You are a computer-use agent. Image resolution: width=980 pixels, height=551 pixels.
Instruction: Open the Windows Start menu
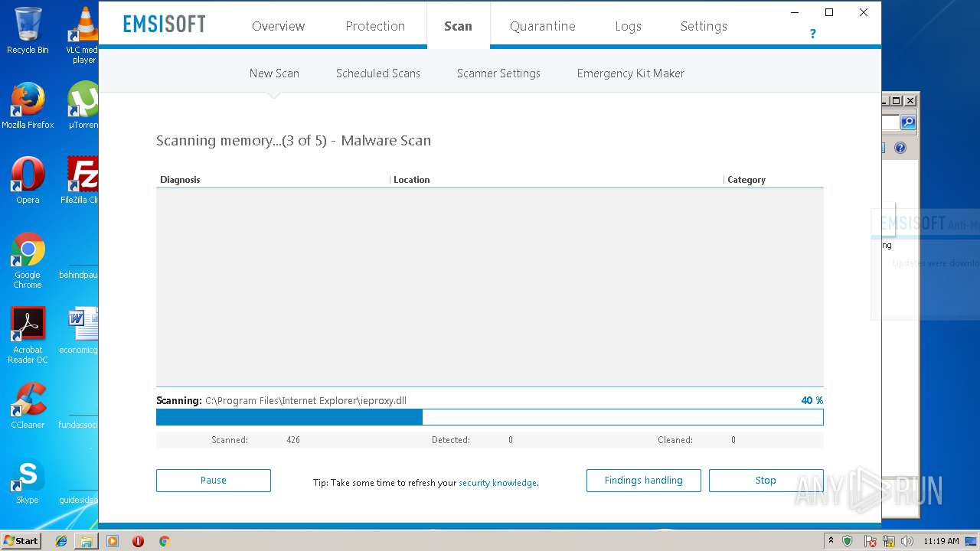pyautogui.click(x=21, y=541)
